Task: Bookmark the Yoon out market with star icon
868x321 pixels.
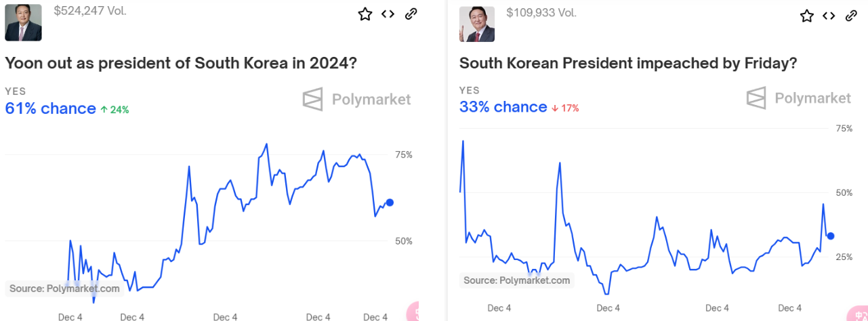Action: coord(365,14)
